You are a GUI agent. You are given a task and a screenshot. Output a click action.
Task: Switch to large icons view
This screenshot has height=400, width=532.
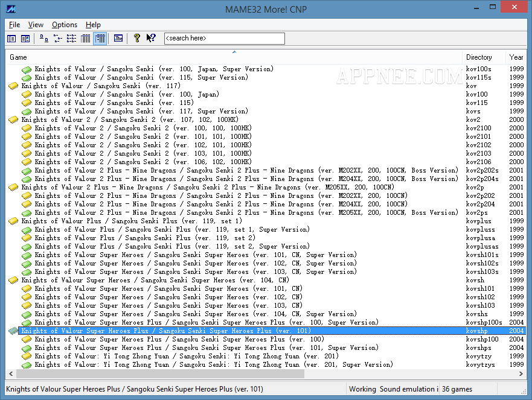(43, 39)
